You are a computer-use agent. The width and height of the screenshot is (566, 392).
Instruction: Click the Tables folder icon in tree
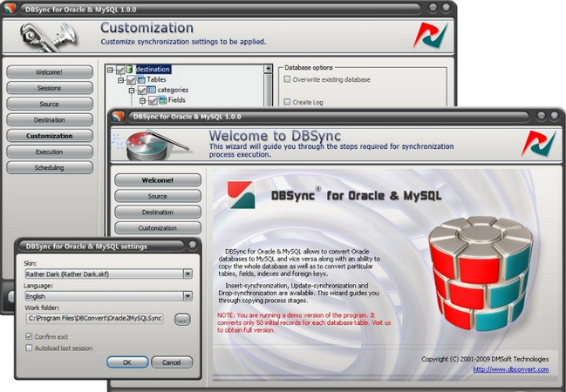click(x=141, y=79)
